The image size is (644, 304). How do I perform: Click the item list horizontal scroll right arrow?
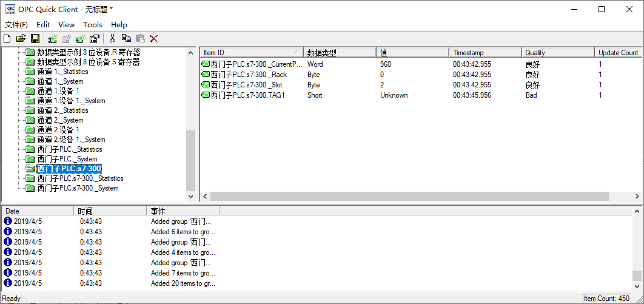[x=637, y=197]
